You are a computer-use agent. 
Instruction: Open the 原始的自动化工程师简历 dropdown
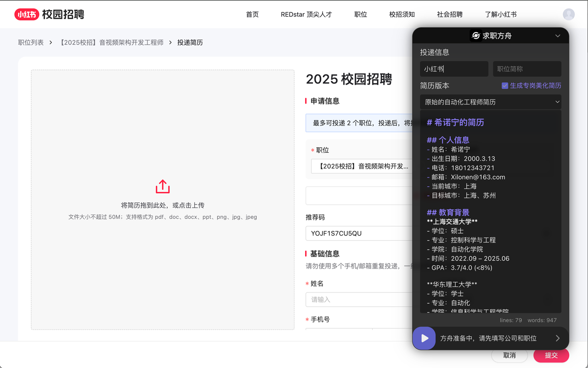(x=491, y=102)
